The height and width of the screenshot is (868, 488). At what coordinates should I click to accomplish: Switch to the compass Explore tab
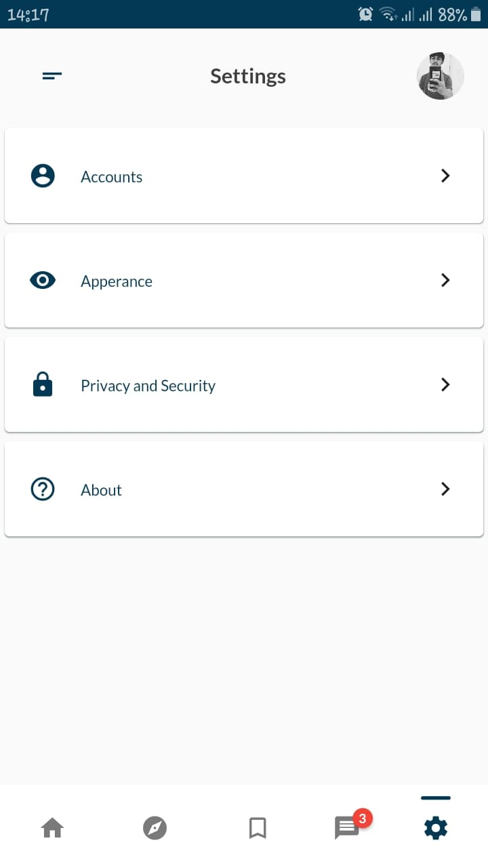coord(155,828)
